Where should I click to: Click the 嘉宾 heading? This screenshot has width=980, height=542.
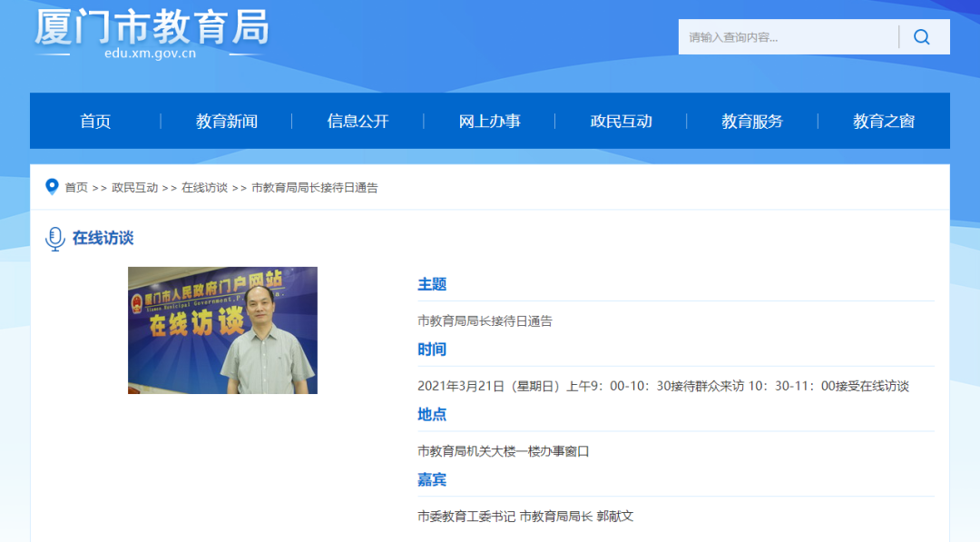432,479
